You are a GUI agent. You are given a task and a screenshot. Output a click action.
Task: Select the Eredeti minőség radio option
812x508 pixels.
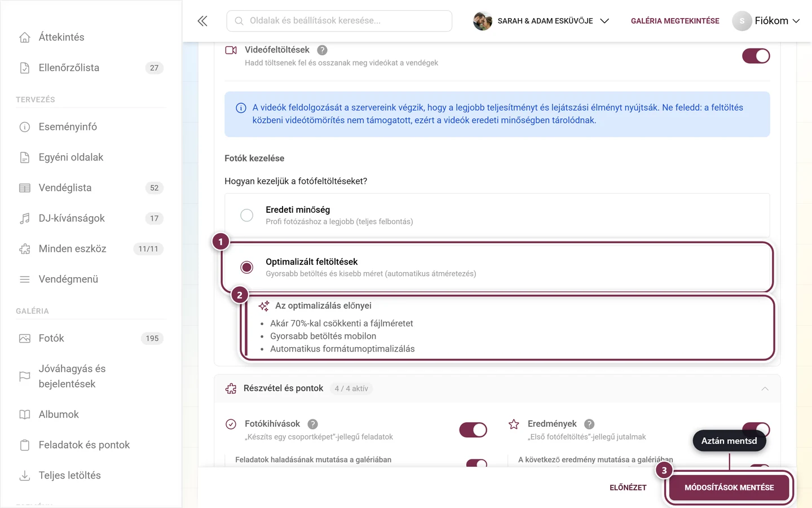pos(247,215)
